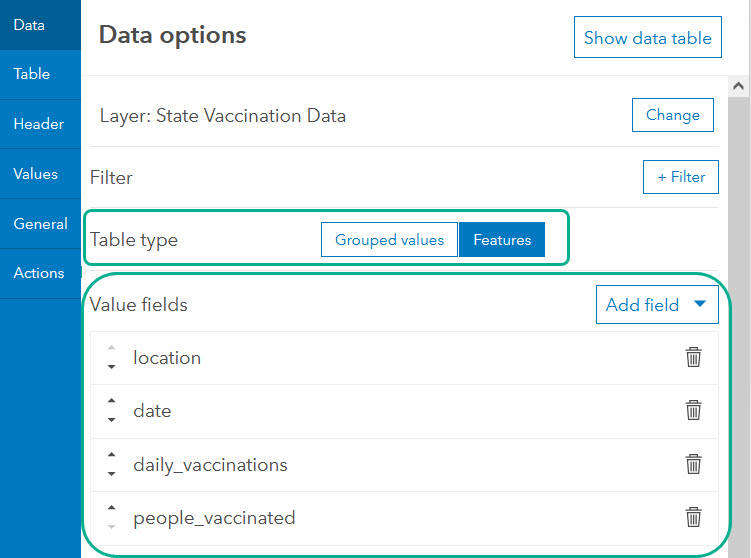Click the scrollbar up arrow
The height and width of the screenshot is (558, 751).
click(x=738, y=87)
